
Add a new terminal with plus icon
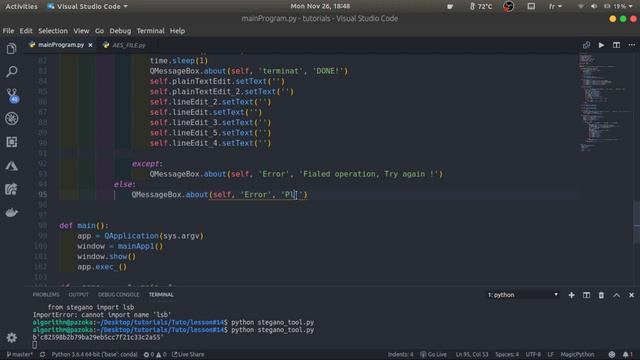coord(571,295)
